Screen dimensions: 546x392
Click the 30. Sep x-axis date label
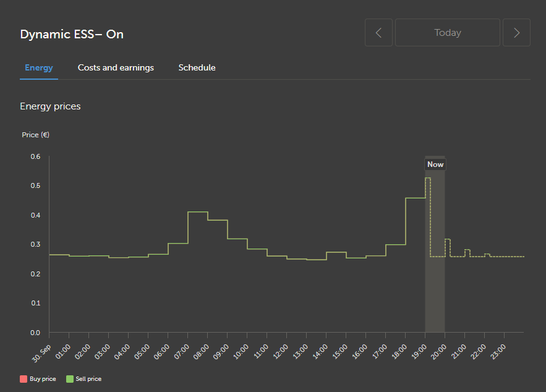click(x=42, y=348)
